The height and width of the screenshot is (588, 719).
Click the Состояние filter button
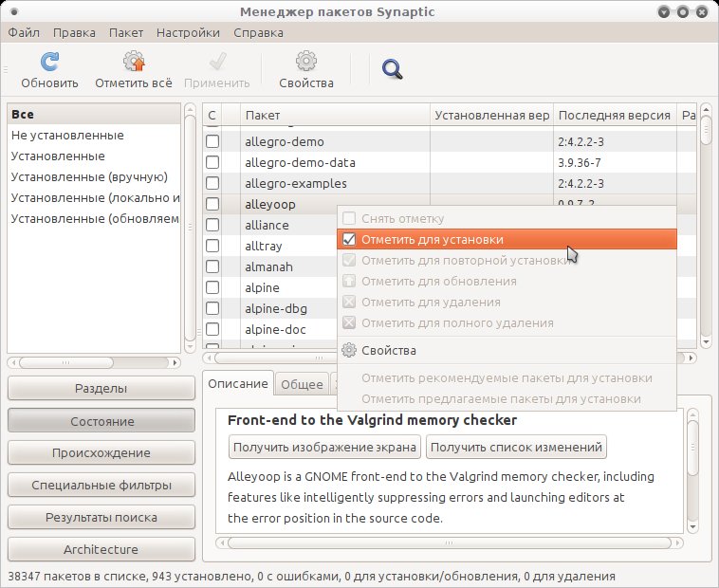(101, 421)
